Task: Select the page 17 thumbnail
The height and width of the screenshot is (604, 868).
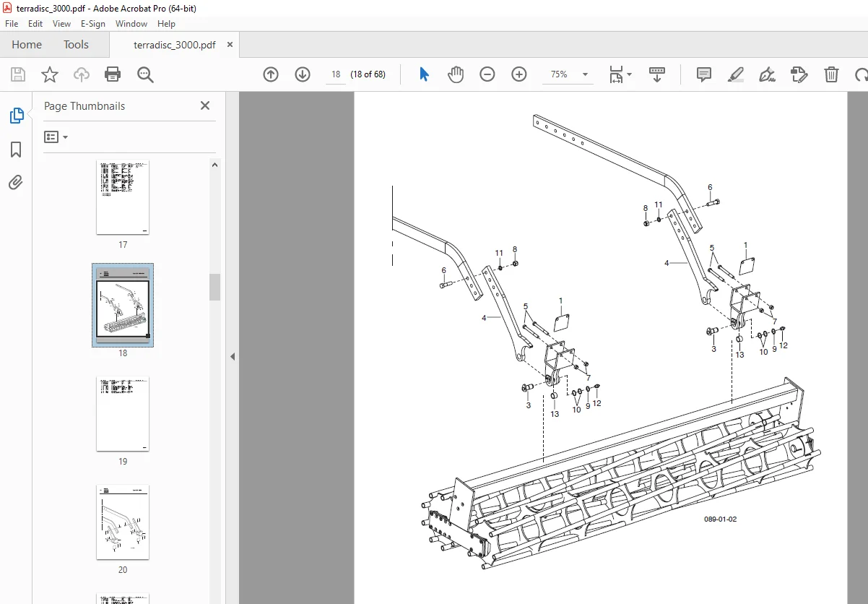Action: coord(123,197)
